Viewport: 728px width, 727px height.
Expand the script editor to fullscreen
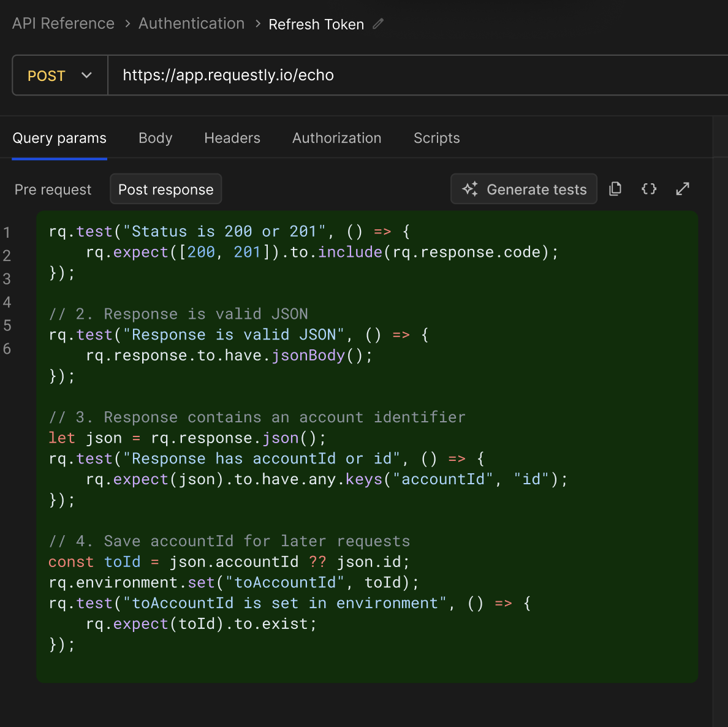click(683, 189)
